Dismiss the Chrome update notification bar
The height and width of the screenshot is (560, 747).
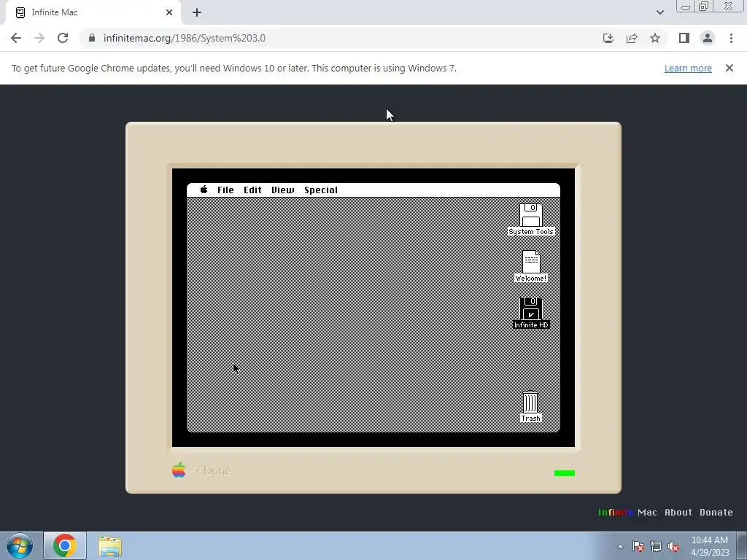click(x=729, y=68)
